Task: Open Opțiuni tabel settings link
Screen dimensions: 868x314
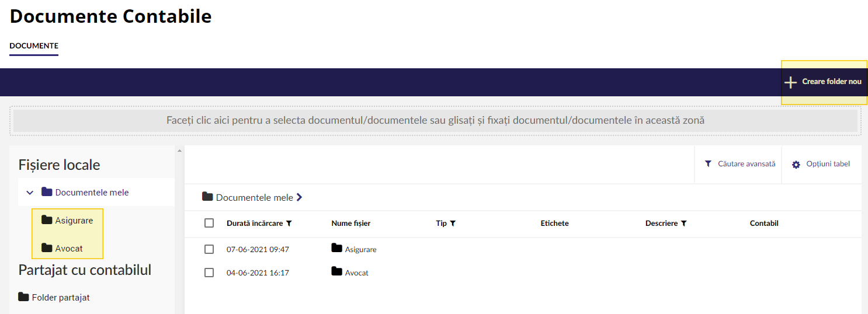Action: click(x=828, y=164)
